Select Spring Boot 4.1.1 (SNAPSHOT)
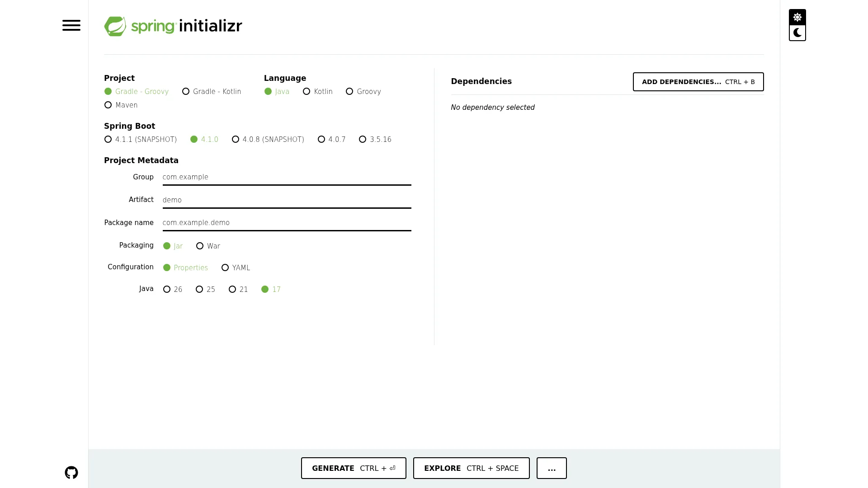 141,139
